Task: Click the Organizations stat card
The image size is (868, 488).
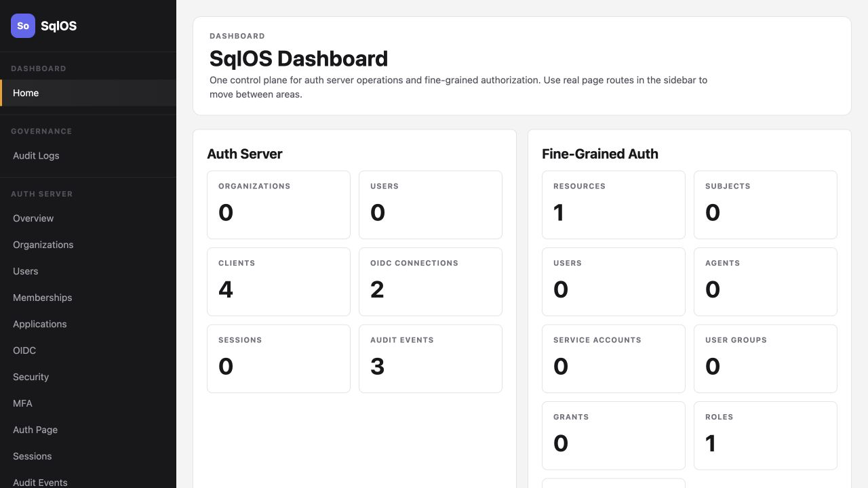Action: (279, 205)
